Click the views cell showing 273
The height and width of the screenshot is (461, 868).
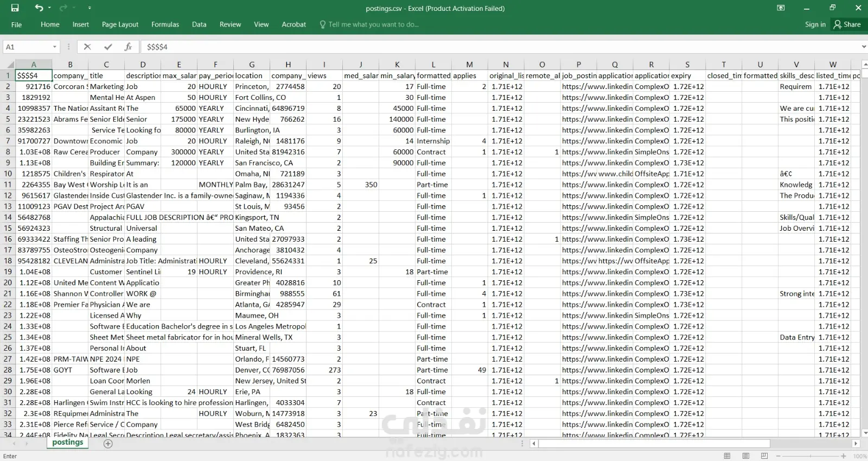324,370
